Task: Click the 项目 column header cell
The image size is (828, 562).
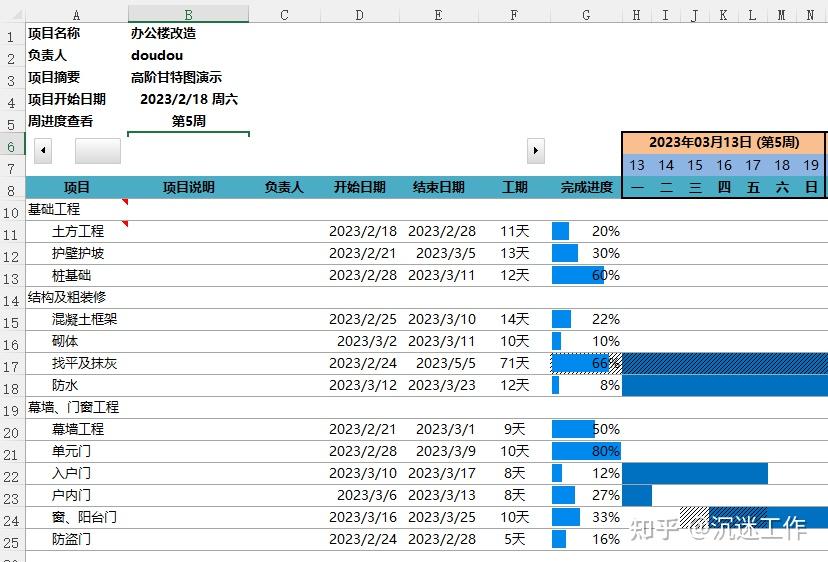Action: [77, 188]
